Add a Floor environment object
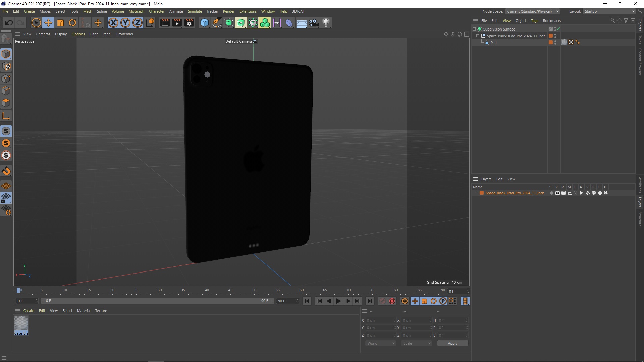This screenshot has height=362, width=644. 302,23
